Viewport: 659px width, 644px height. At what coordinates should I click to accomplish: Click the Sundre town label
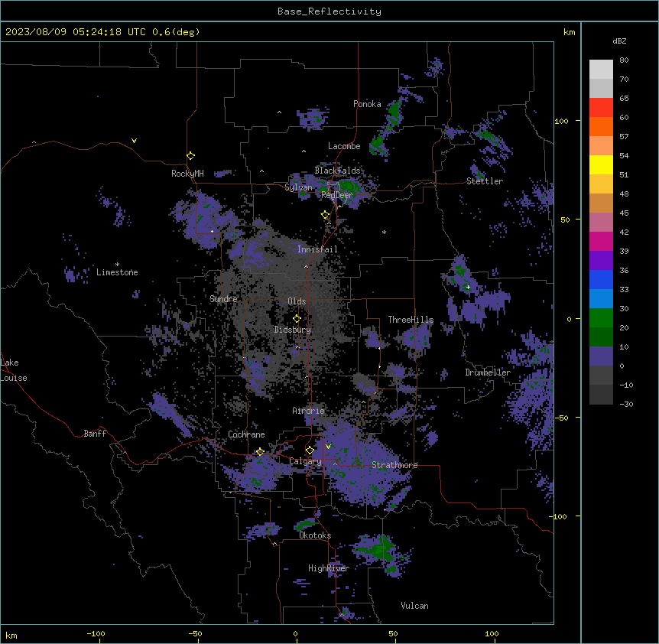pos(223,299)
